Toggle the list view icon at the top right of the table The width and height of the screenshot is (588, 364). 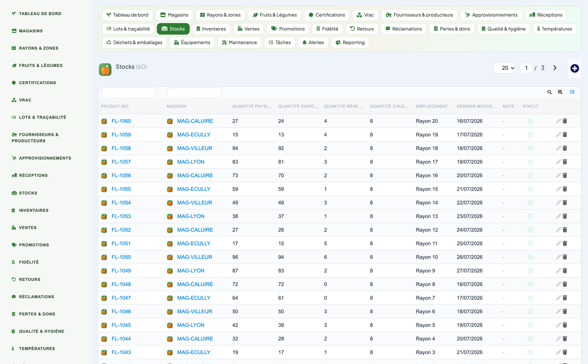pos(572,92)
